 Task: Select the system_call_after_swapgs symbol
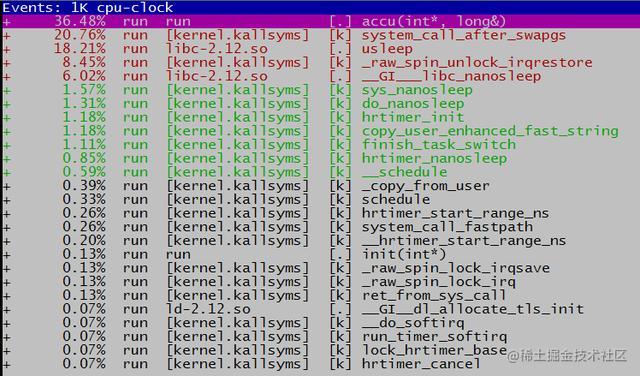[464, 35]
